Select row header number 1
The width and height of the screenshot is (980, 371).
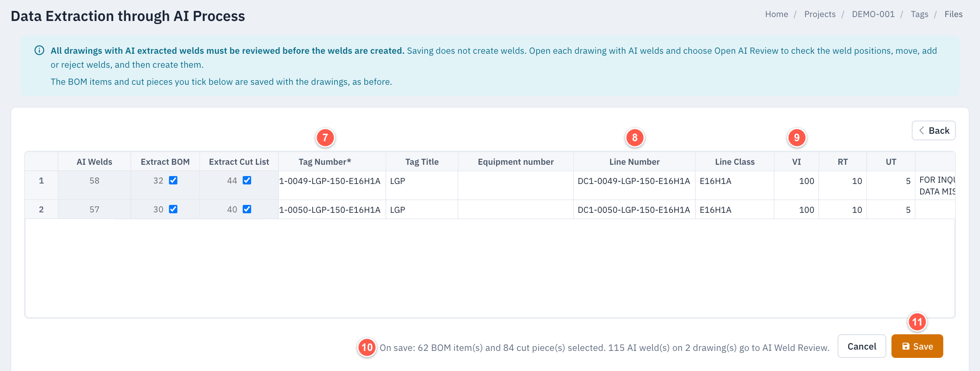point(42,185)
